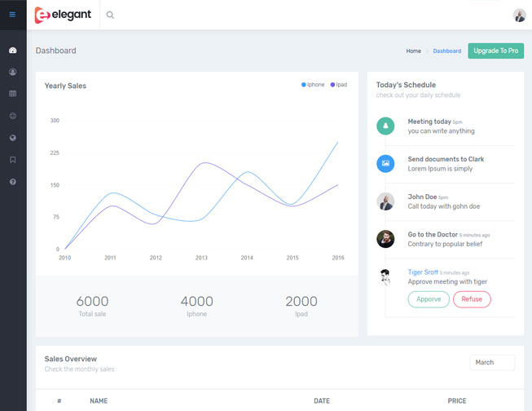Click the smiley face sidebar icon
532x411 pixels.
point(13,116)
